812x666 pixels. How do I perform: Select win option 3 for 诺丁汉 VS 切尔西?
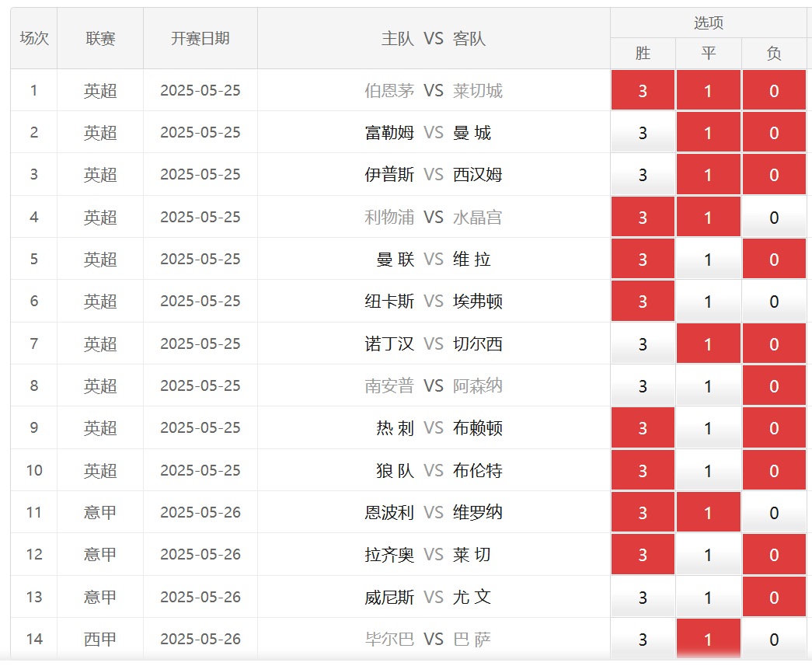coord(643,343)
